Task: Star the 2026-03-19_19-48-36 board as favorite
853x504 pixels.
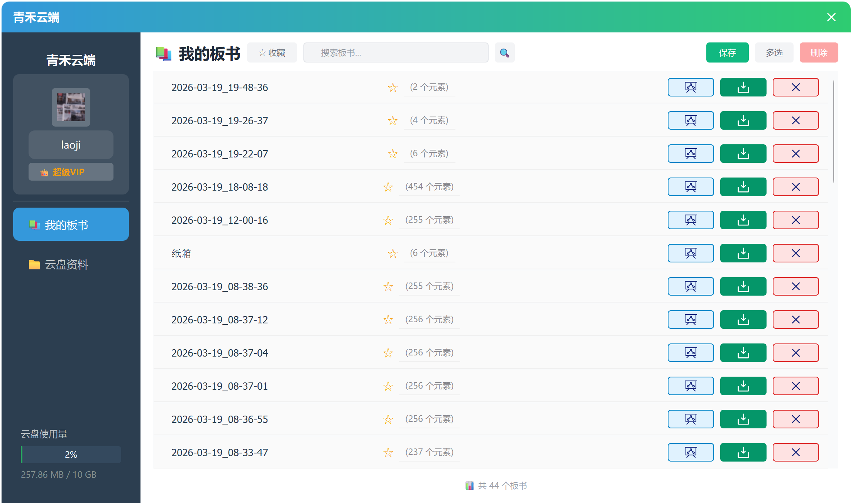Action: [x=393, y=88]
